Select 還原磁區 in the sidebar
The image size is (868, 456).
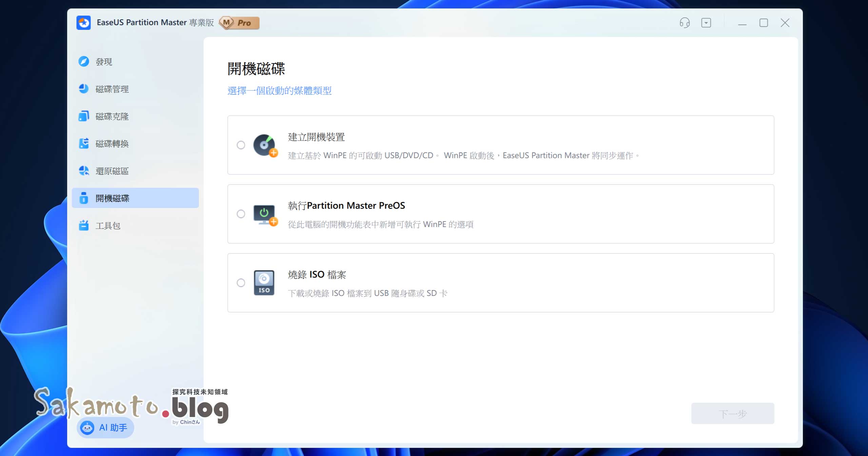135,171
